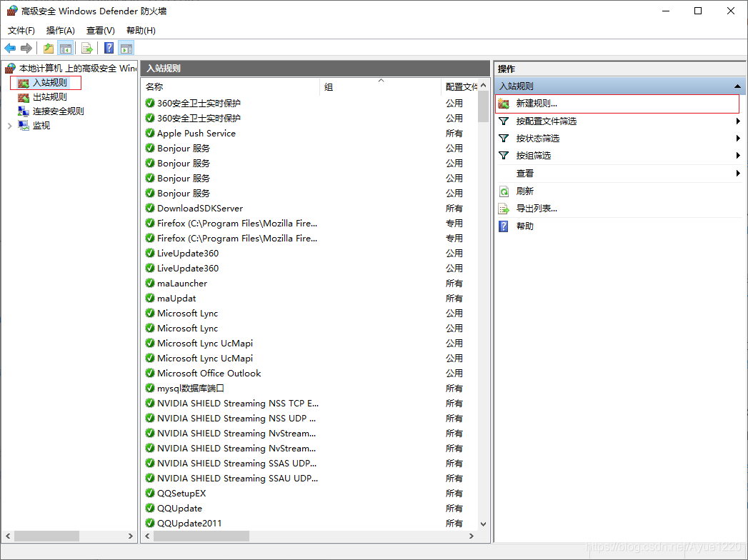Click the 刷新 refresh icon
The image size is (748, 560).
click(x=504, y=191)
